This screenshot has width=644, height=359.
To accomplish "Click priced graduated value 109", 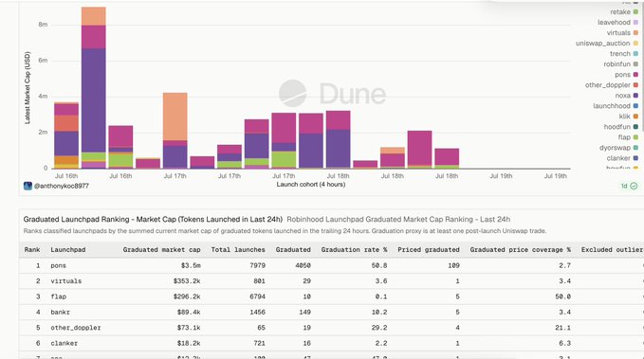I will coord(453,265).
